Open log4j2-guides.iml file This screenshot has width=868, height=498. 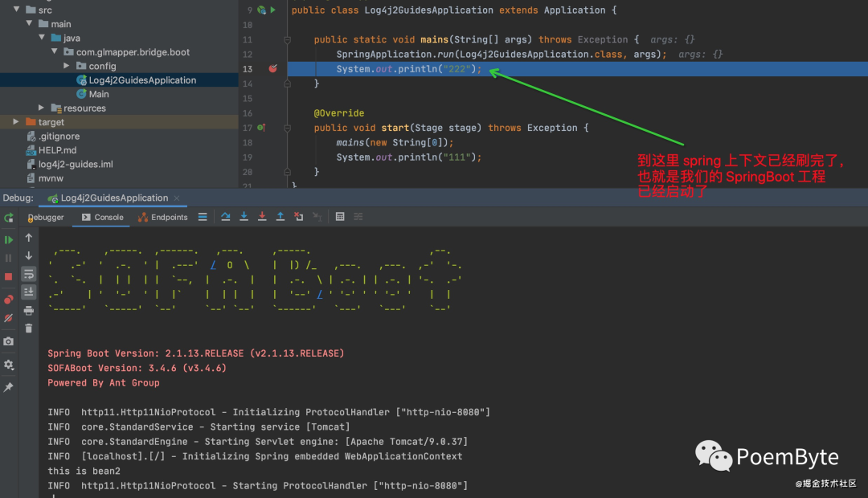coord(70,165)
